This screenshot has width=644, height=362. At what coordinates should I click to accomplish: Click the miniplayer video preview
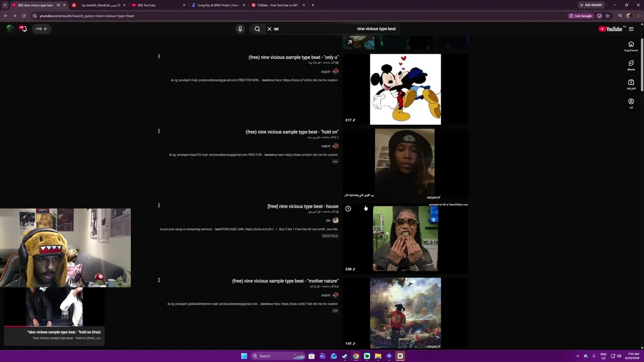(x=54, y=307)
